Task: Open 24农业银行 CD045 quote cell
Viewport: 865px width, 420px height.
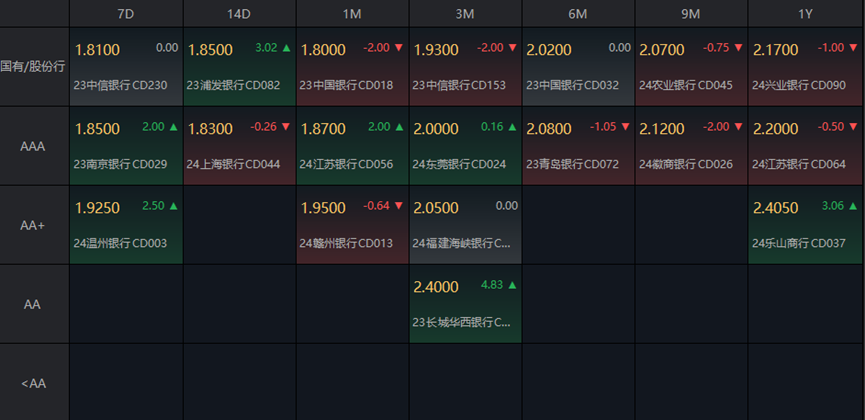Action: pyautogui.click(x=691, y=66)
